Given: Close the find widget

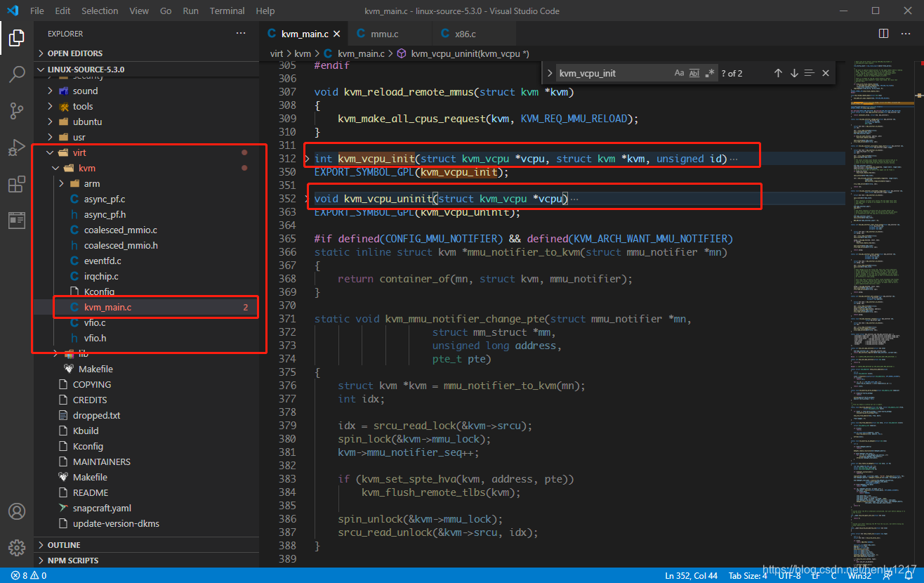Looking at the screenshot, I should (x=826, y=73).
